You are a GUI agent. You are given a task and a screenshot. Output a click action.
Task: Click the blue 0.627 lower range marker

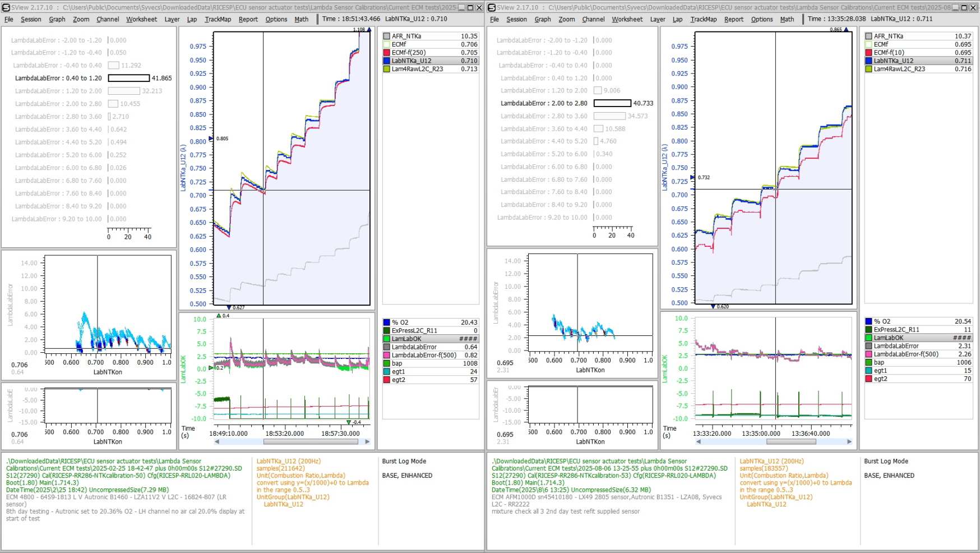tap(229, 307)
